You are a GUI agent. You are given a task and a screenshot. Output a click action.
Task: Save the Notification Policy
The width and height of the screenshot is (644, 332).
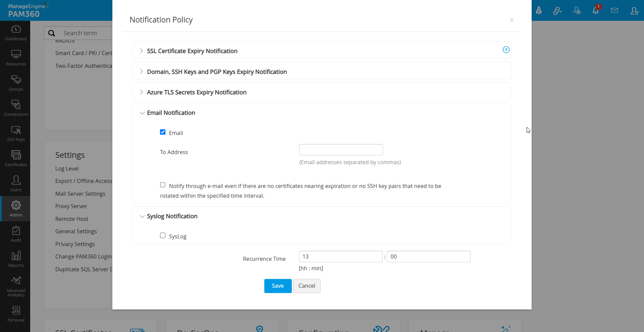278,286
